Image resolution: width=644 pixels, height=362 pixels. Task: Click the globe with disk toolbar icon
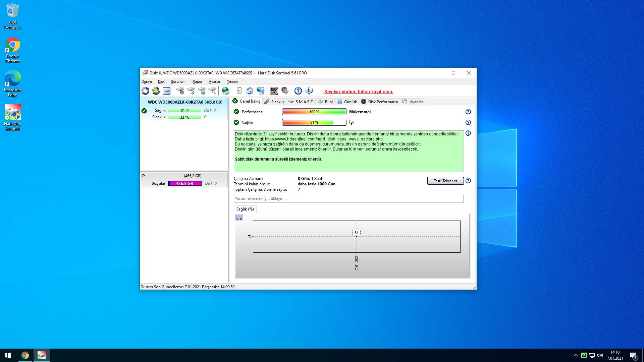point(226,91)
